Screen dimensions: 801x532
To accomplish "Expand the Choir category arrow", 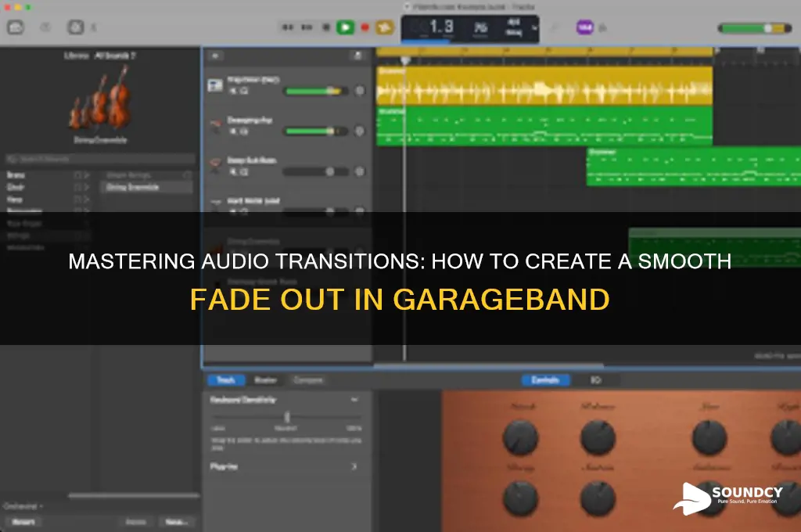I will point(86,187).
